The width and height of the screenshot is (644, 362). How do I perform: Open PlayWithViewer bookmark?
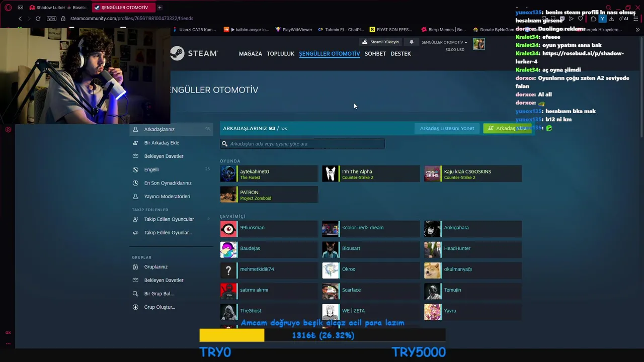(294, 30)
